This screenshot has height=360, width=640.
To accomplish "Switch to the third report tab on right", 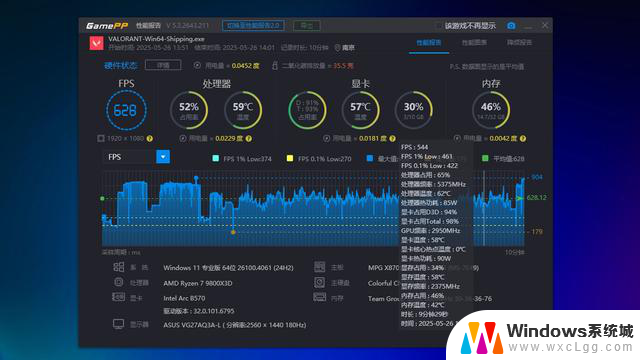I will pos(519,43).
